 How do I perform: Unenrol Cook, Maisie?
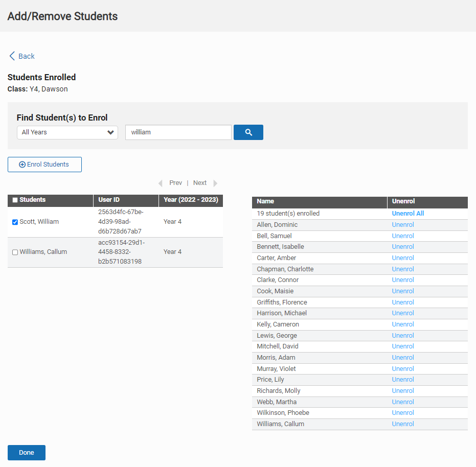[x=403, y=291]
